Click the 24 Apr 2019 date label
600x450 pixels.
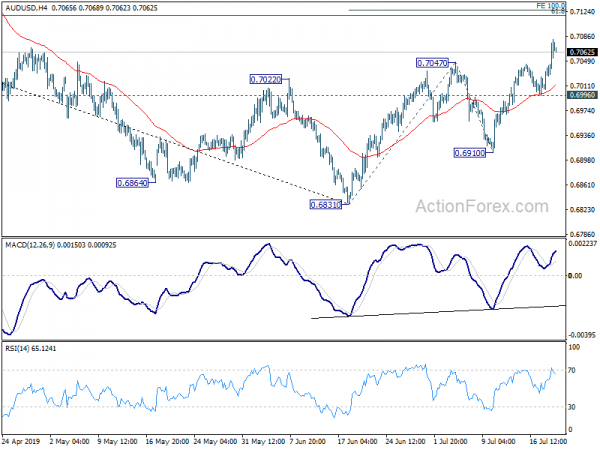coord(21,442)
